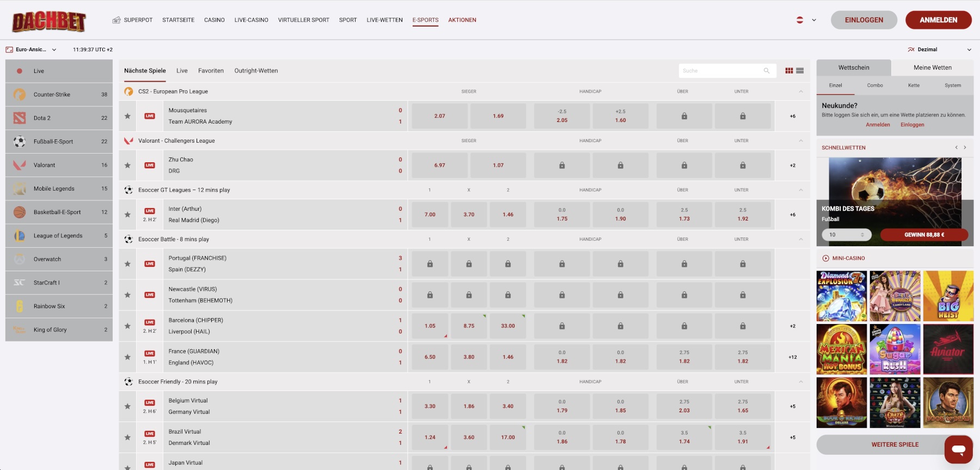Select the Overwatch icon in sidebar

tap(20, 259)
